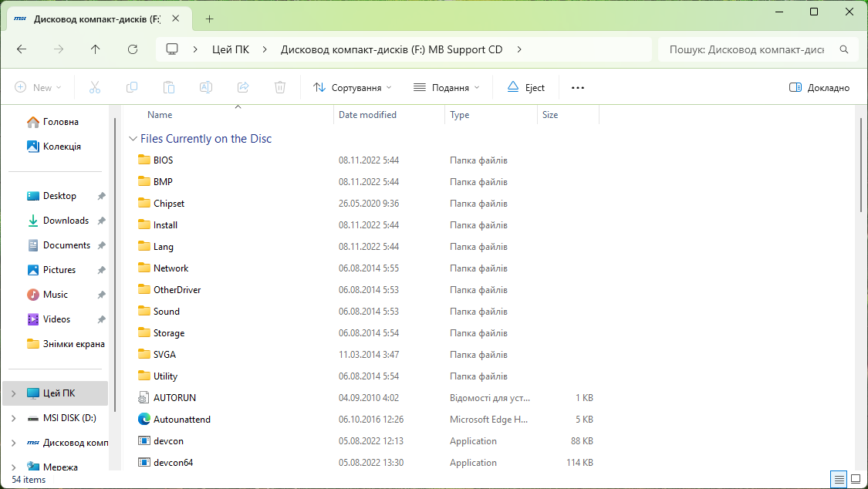Click Цей ПК breadcrumb in address bar

[x=231, y=49]
